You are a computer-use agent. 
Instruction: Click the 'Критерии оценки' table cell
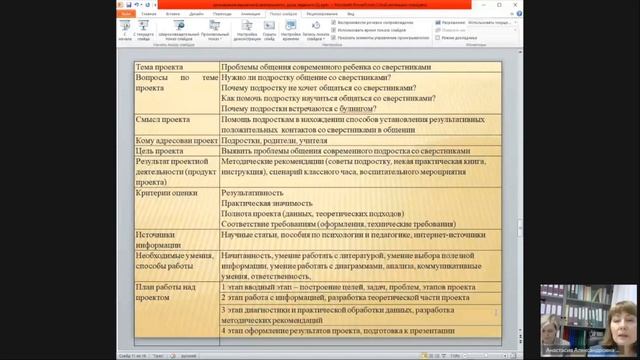177,208
